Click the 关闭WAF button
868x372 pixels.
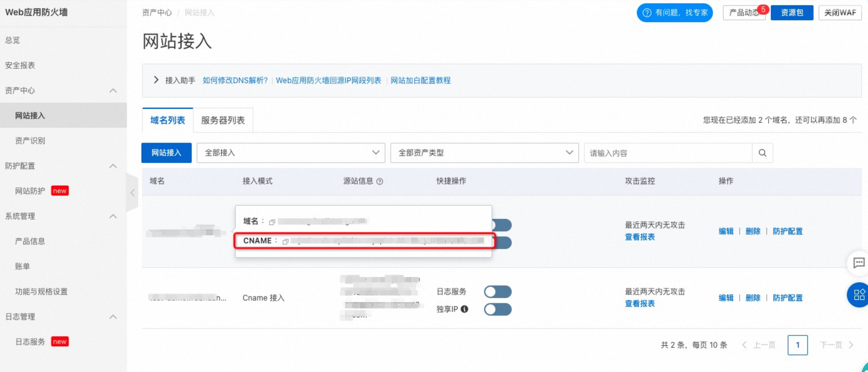click(x=840, y=13)
